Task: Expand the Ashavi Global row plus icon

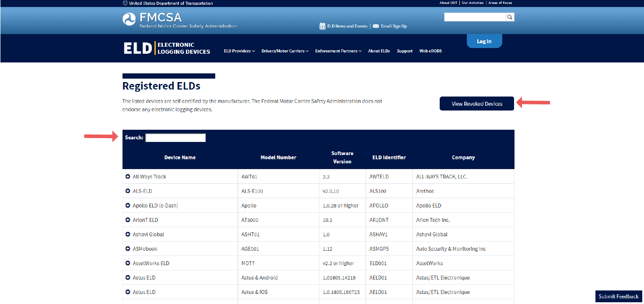Action: click(x=128, y=234)
